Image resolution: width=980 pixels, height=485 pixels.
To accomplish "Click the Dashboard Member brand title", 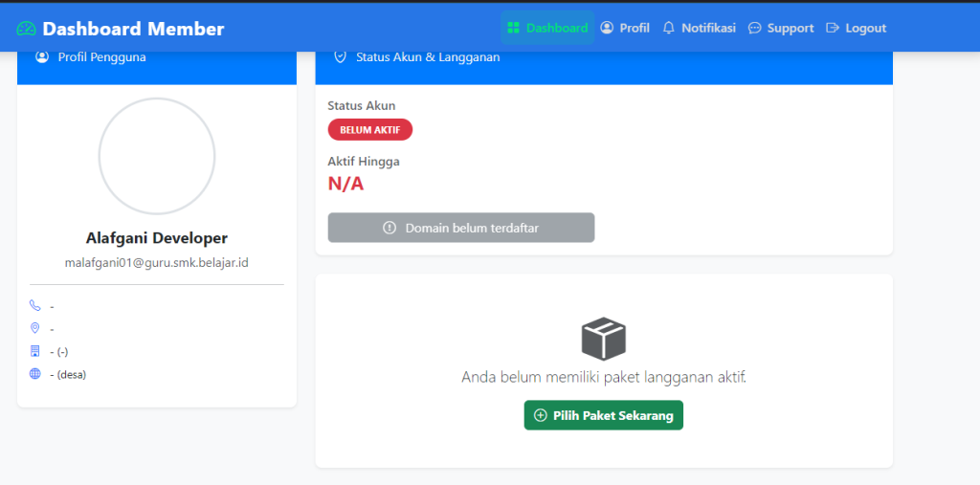I will (x=133, y=29).
